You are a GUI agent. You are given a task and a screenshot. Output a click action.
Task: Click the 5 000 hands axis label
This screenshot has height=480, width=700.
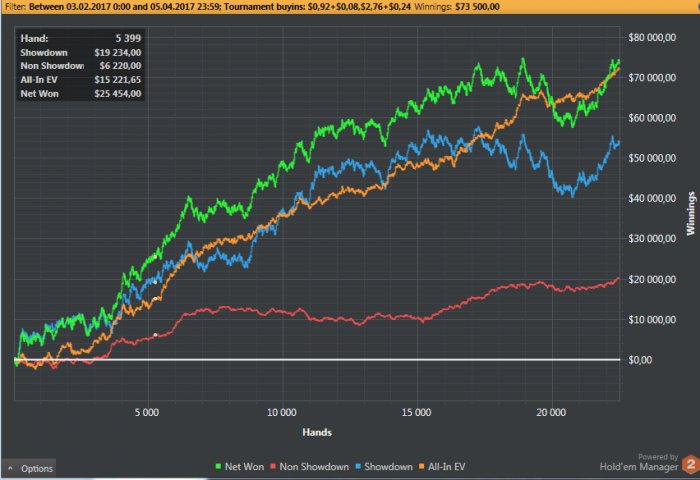tap(147, 412)
